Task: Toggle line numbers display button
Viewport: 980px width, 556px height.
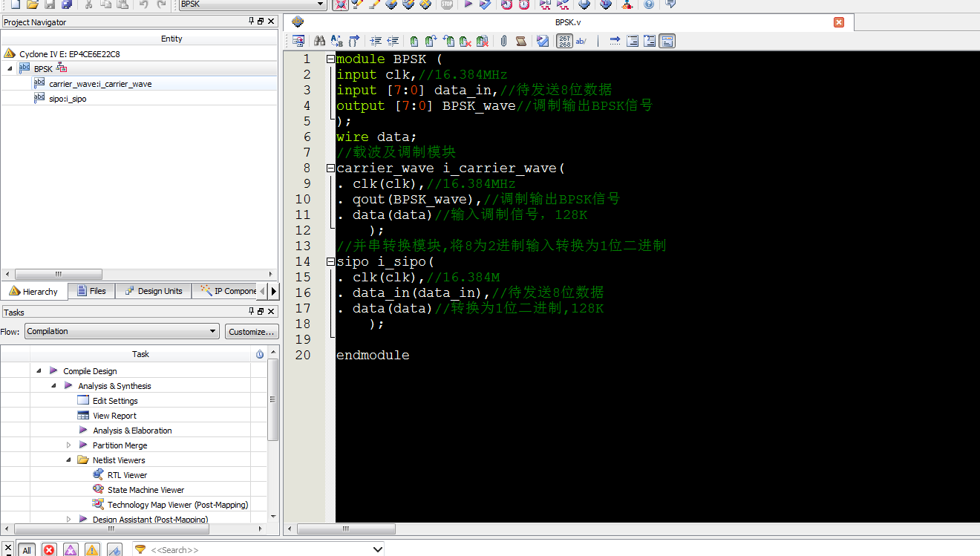Action: 565,42
